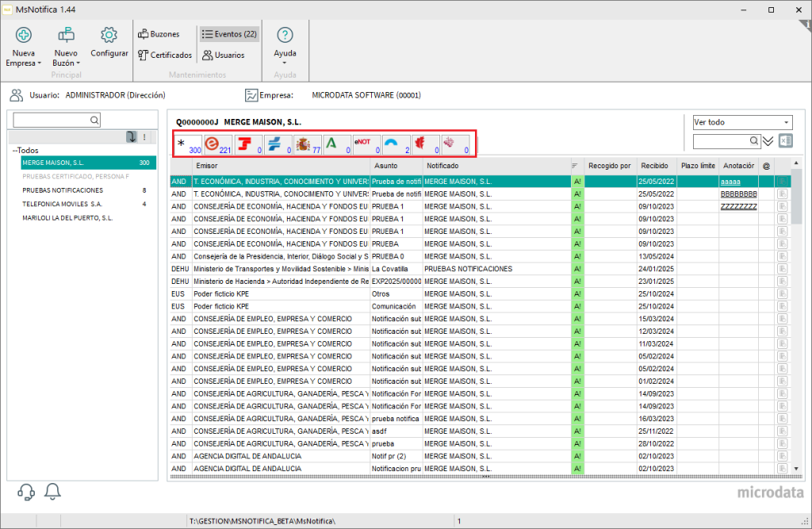Select PRUEBAS CERTIFICADO, PERSONA F in the tree

coord(75,177)
